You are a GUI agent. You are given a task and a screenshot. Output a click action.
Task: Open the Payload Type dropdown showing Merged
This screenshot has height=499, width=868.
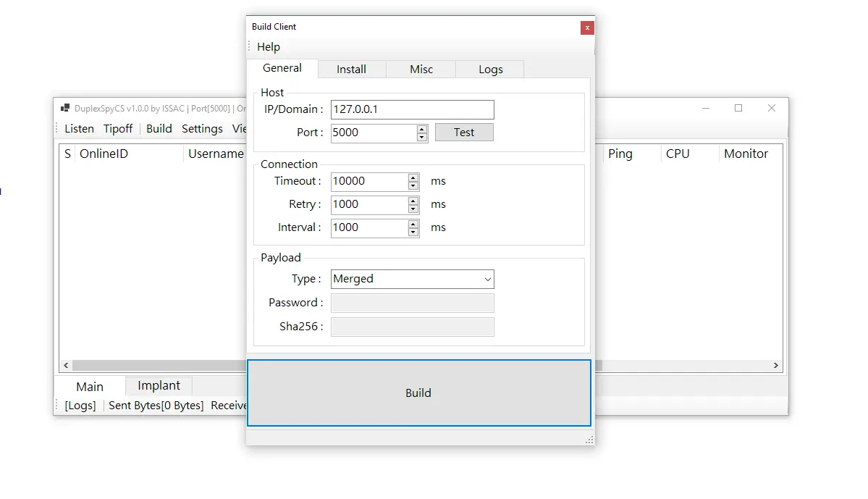(x=487, y=279)
